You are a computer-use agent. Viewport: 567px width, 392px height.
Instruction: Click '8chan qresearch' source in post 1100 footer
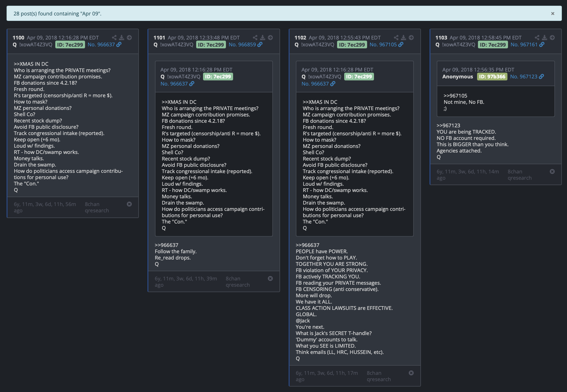click(x=97, y=207)
